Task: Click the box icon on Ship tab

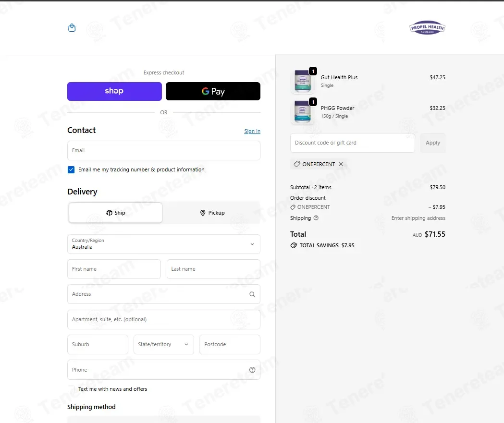Action: (x=109, y=213)
